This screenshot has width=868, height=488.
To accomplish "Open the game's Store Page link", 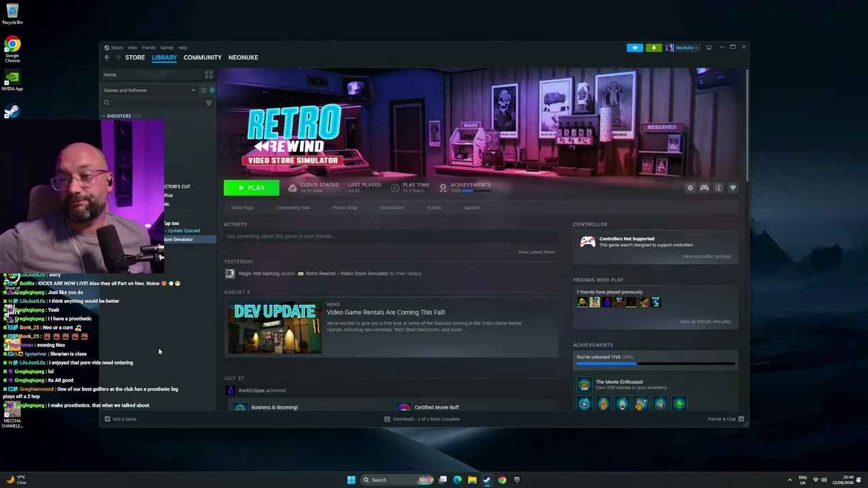I will 242,207.
